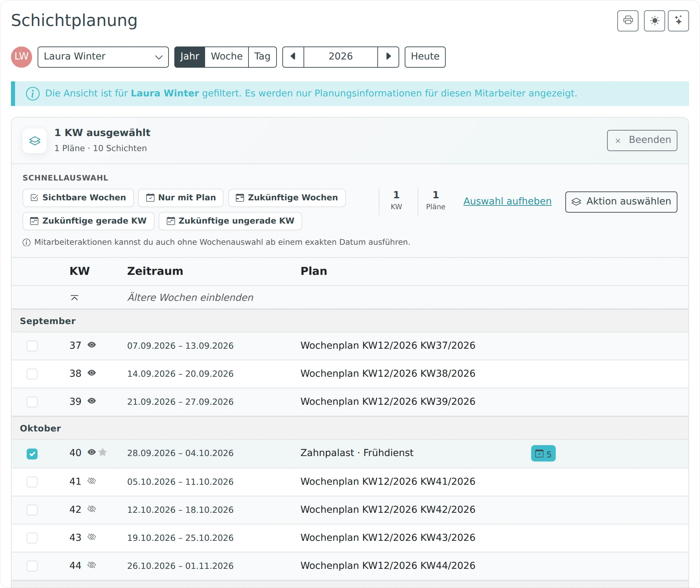Click the 2026 year field
The image size is (700, 588).
pyautogui.click(x=340, y=57)
